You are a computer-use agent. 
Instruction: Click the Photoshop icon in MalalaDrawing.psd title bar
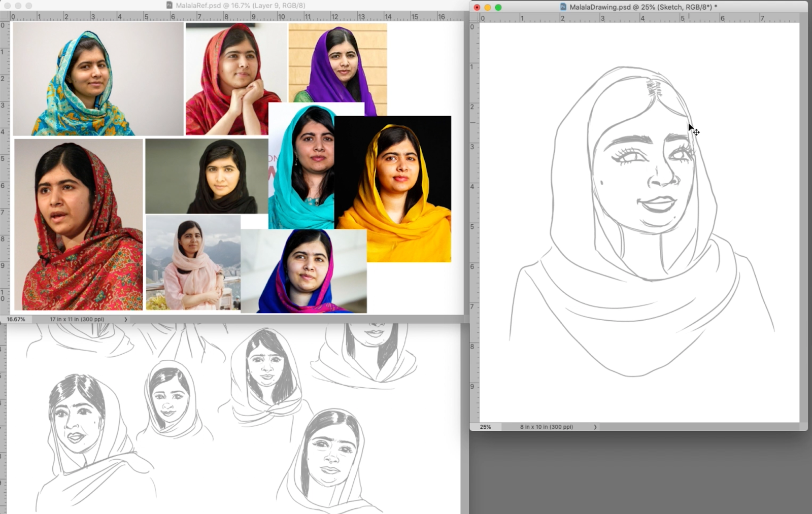click(x=563, y=7)
